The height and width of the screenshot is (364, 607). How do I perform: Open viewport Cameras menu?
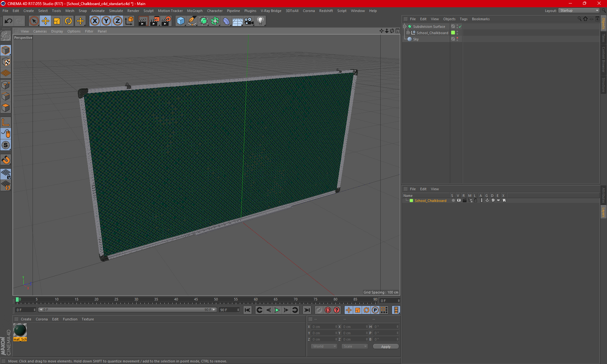[40, 31]
